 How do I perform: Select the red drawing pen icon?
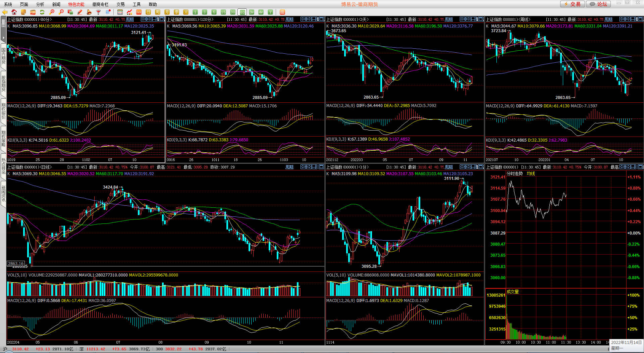(x=80, y=12)
